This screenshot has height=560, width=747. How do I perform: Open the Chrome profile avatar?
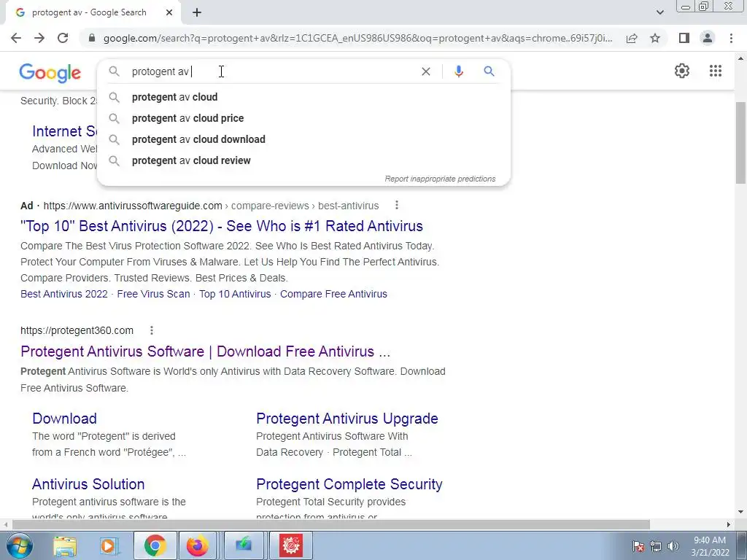point(708,38)
